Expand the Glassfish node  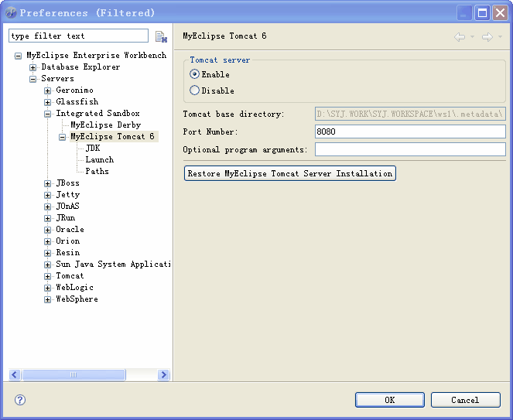point(47,102)
